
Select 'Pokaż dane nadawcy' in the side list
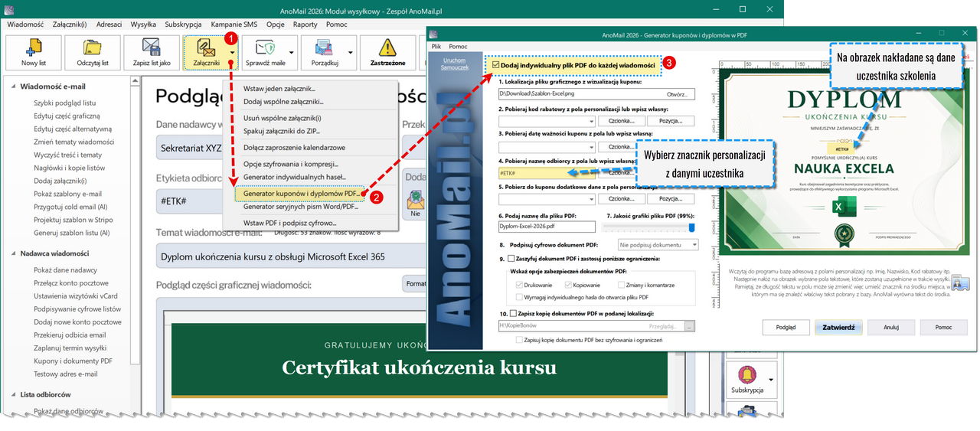click(65, 270)
